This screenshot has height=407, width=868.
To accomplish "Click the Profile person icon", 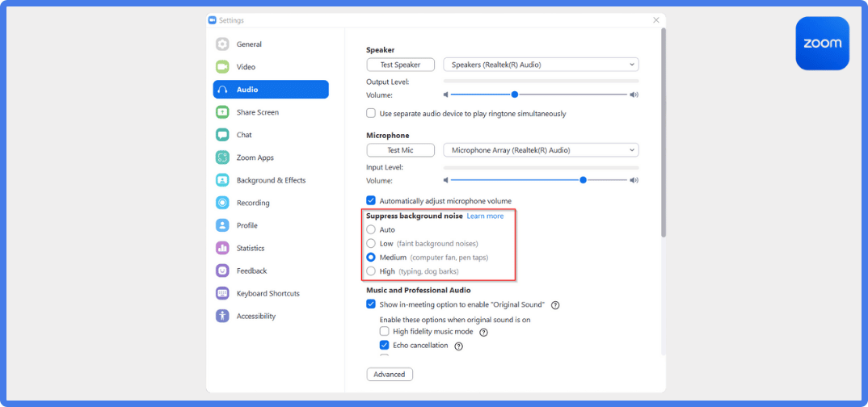I will pos(222,225).
